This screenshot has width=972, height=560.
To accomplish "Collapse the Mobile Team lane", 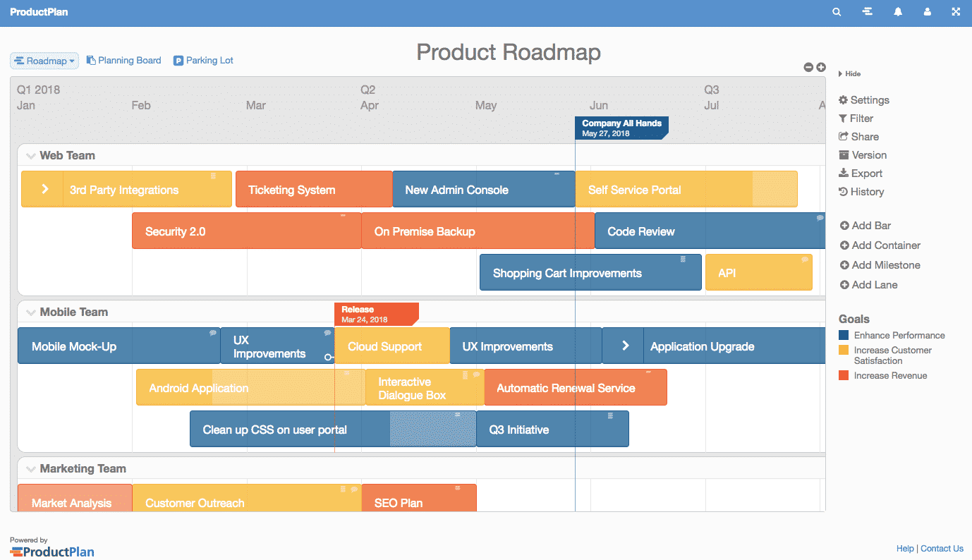I will coord(30,312).
